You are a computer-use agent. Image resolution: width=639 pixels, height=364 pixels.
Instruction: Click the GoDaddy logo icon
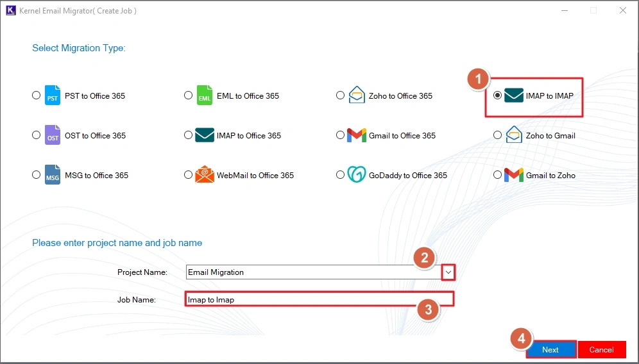(x=357, y=175)
